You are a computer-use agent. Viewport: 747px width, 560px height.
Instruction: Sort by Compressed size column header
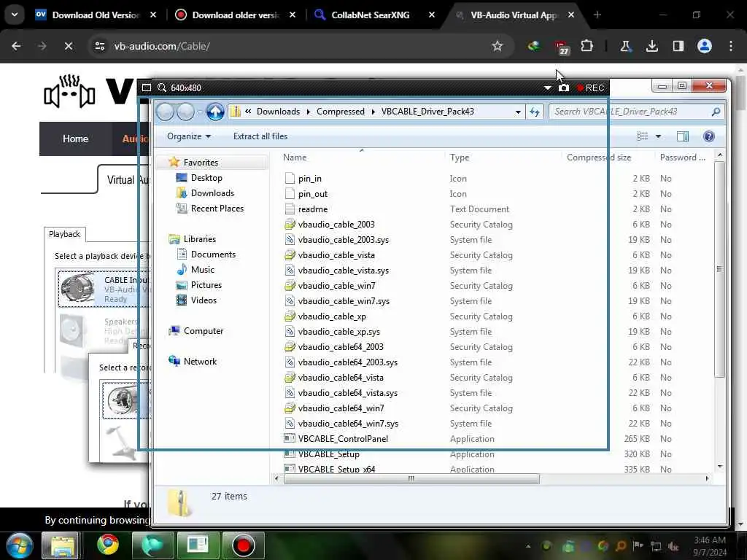tap(599, 157)
